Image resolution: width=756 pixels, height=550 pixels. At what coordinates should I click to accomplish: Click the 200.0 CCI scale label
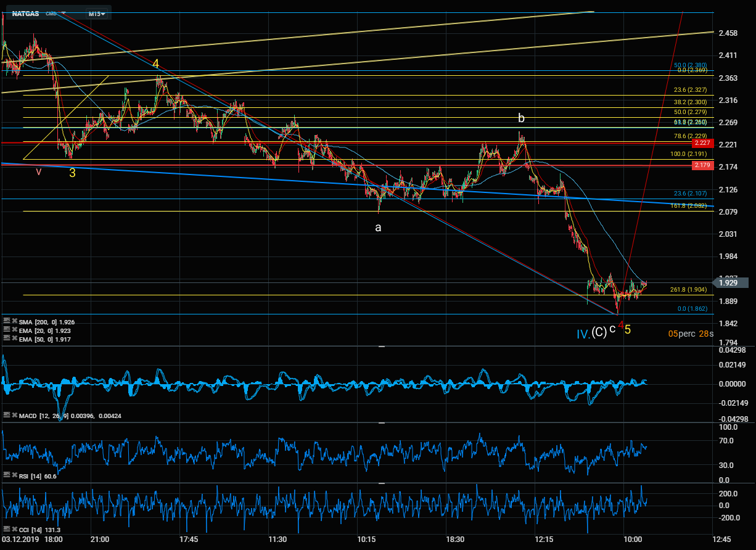pyautogui.click(x=728, y=494)
